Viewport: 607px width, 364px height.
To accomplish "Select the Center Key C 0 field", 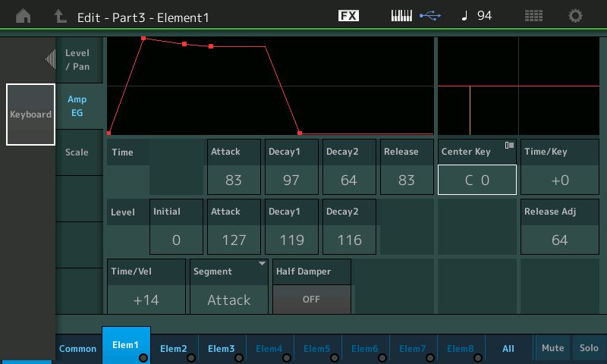I will tap(476, 180).
